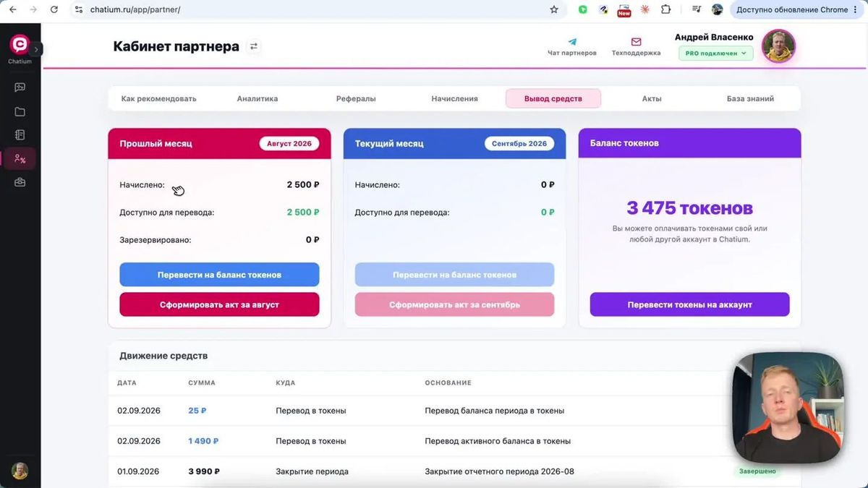This screenshot has width=868, height=488.
Task: Open the notebook icon in sidebar
Action: pos(20,135)
